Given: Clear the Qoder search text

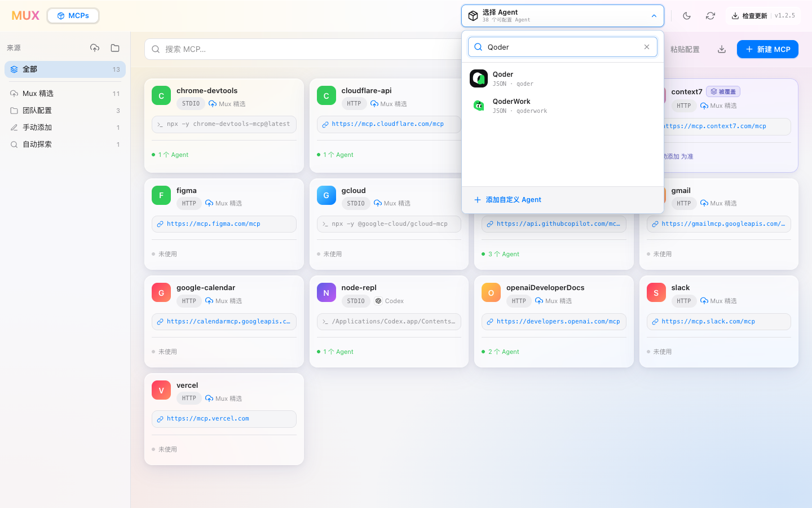Looking at the screenshot, I should [647, 47].
